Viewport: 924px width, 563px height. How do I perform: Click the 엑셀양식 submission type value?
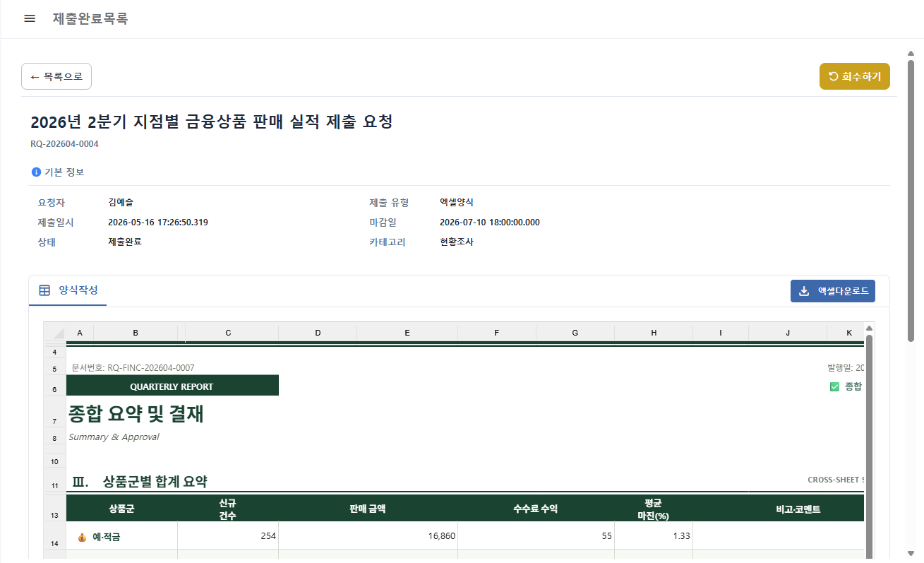[457, 203]
